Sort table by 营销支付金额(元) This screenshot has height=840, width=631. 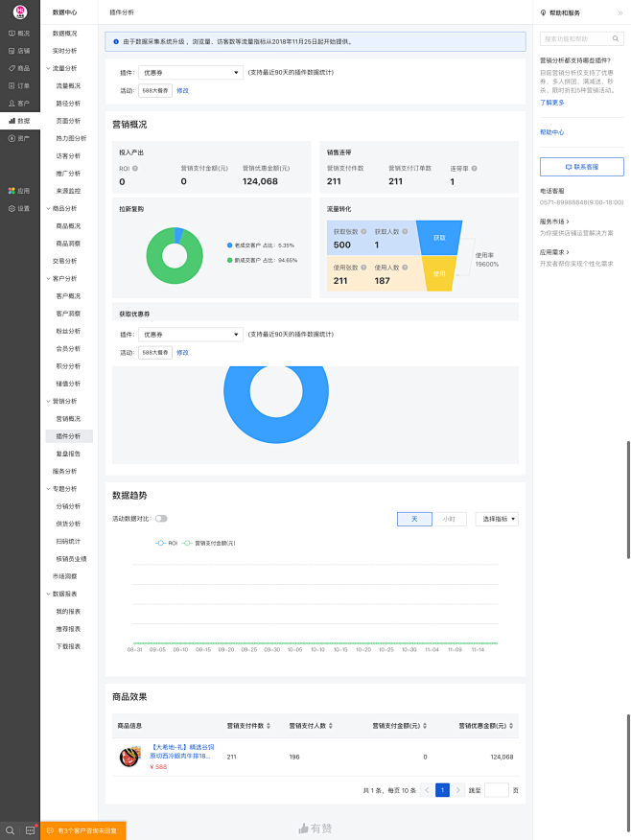(425, 726)
